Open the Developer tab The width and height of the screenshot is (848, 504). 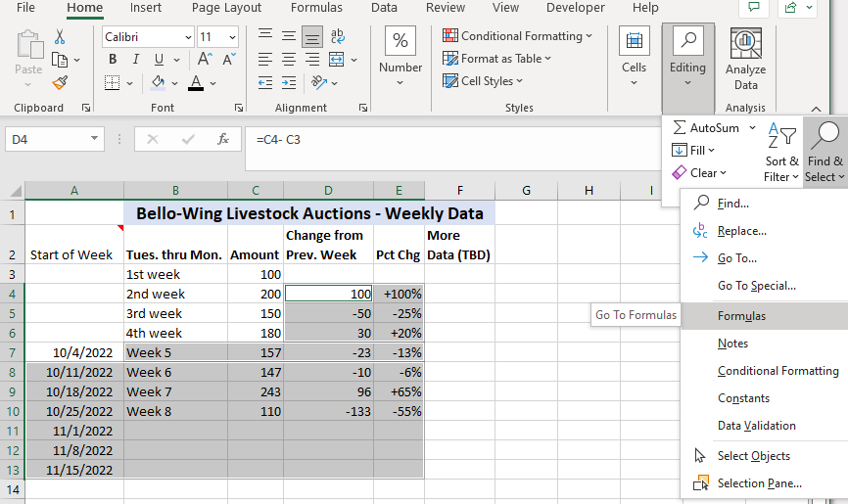(x=576, y=8)
